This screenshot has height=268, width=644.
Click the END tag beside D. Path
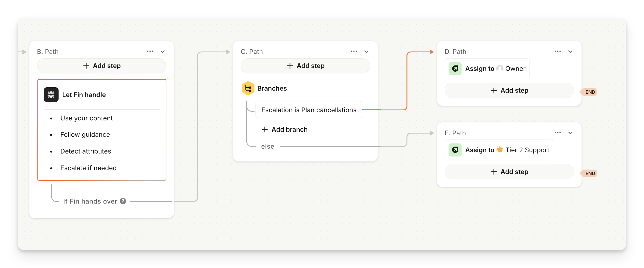pos(590,92)
